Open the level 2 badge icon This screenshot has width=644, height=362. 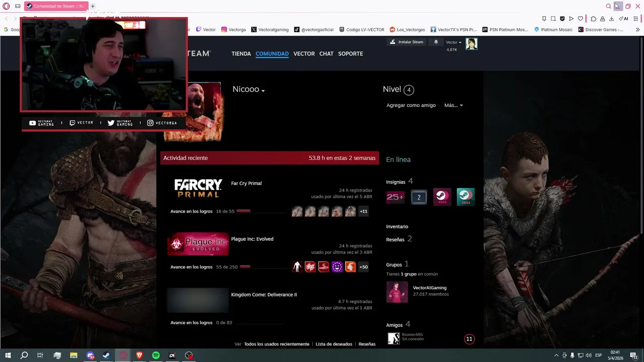pyautogui.click(x=419, y=197)
